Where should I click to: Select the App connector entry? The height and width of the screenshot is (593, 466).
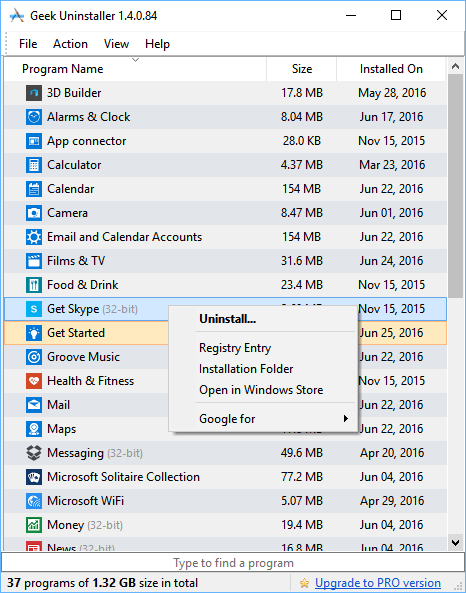pos(87,141)
